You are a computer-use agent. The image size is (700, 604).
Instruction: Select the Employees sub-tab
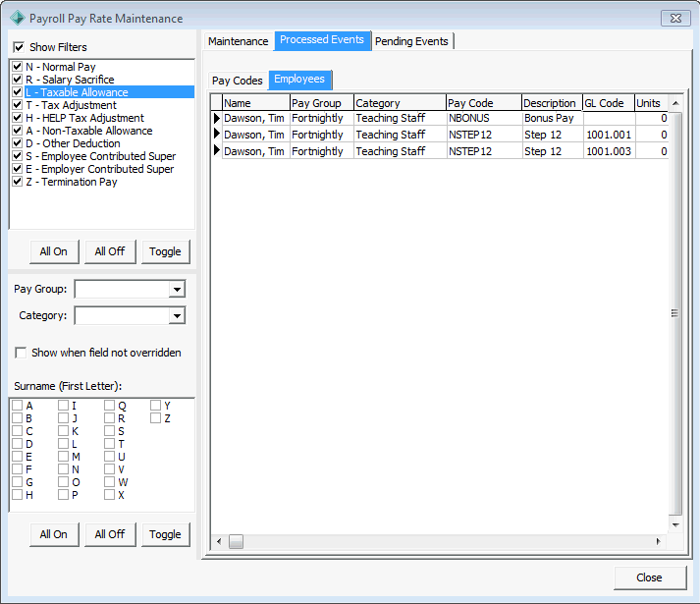coord(299,80)
